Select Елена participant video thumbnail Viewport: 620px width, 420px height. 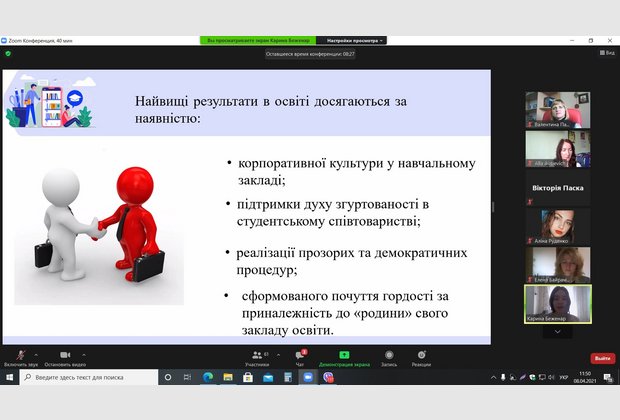point(558,265)
